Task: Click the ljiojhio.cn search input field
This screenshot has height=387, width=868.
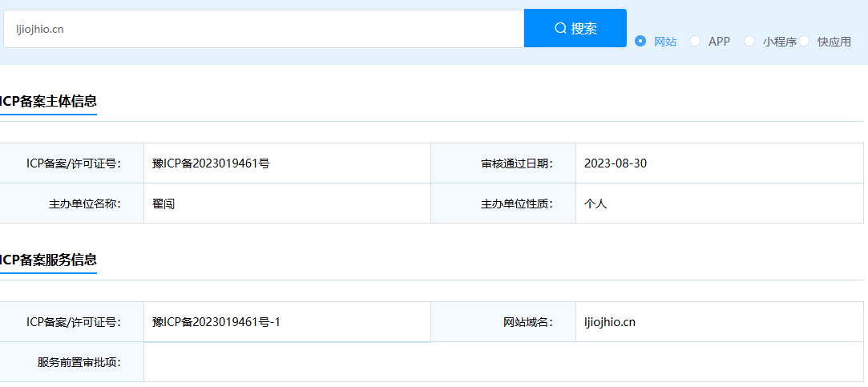Action: point(263,29)
